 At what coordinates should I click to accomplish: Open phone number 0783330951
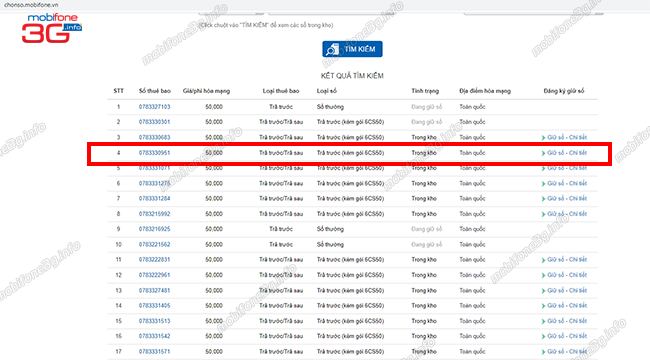pos(154,153)
